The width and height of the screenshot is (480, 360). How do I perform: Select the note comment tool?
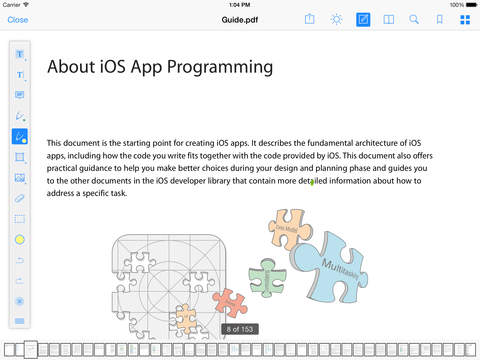(20, 95)
